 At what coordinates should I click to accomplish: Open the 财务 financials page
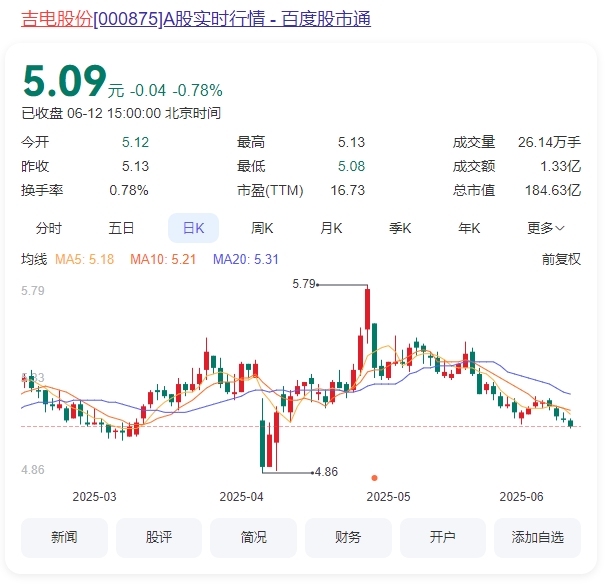[348, 537]
